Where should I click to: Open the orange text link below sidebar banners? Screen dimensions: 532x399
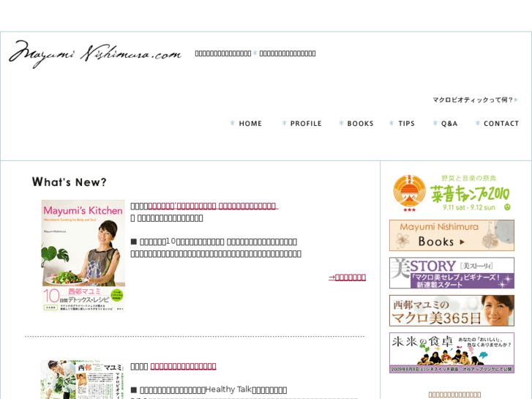(x=454, y=395)
